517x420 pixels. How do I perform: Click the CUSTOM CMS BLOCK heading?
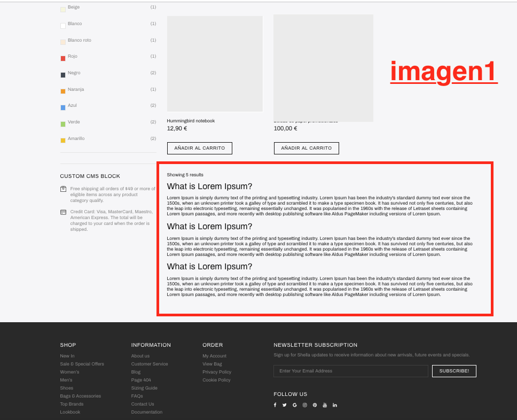click(90, 176)
